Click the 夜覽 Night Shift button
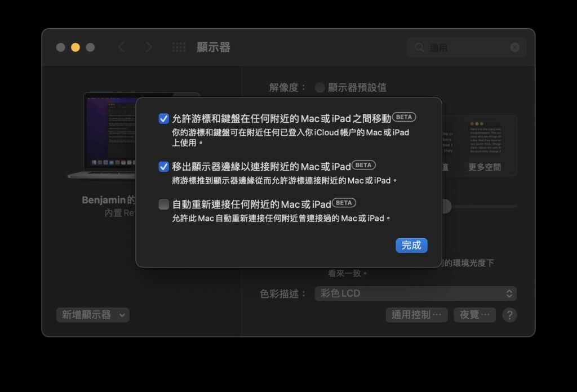 point(474,315)
